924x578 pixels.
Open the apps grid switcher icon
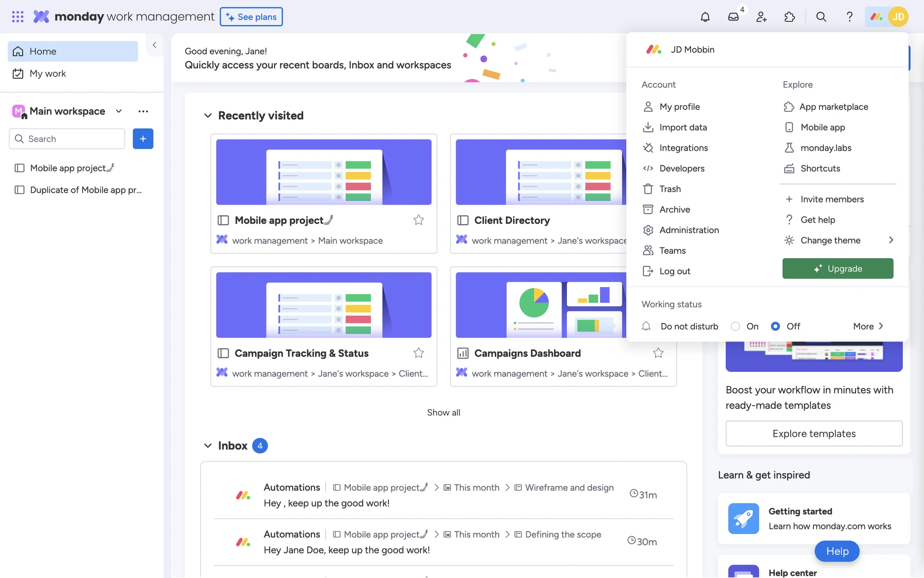18,17
